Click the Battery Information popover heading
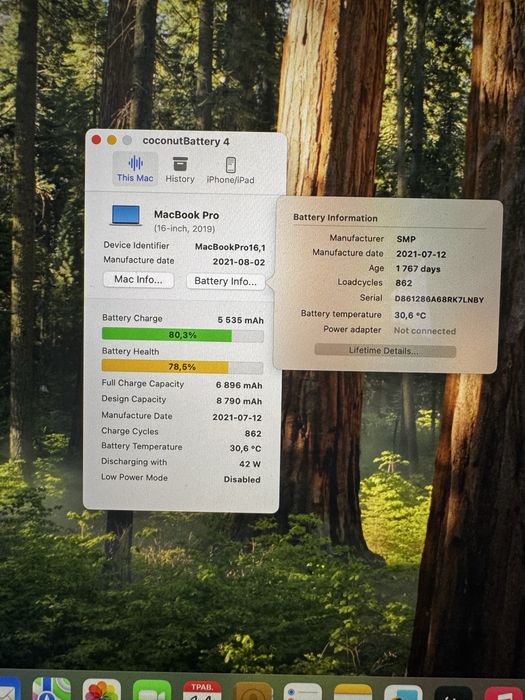 click(335, 218)
